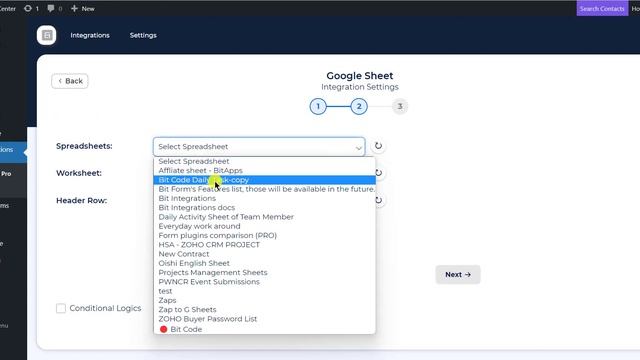Screen dimensions: 640x360
Task: Refresh the Spreadsheets list
Action: [378, 146]
